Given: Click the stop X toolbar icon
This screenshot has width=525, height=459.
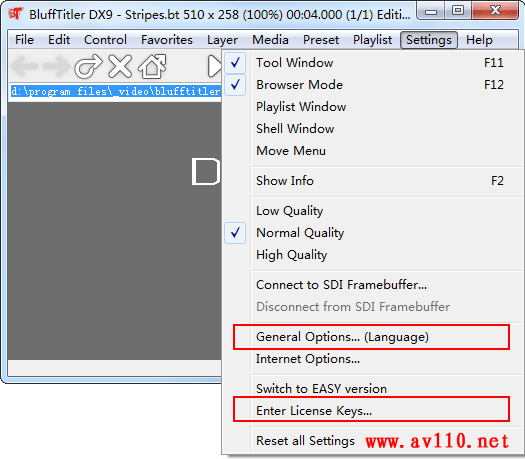Looking at the screenshot, I should 120,66.
